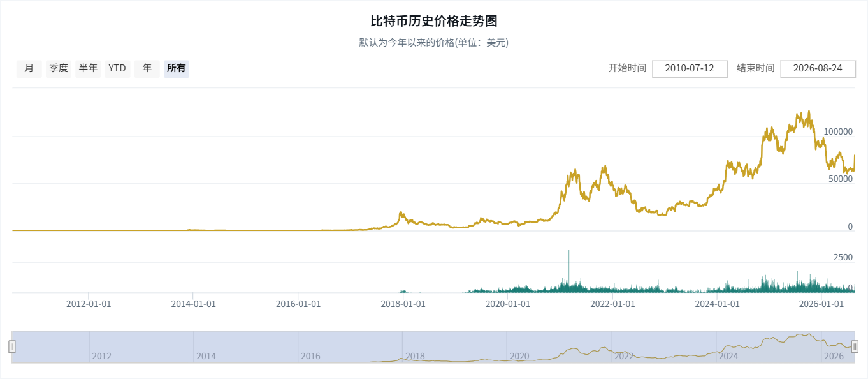The image size is (868, 379).
Task: Click the 100000 price axis label
Action: [x=838, y=131]
